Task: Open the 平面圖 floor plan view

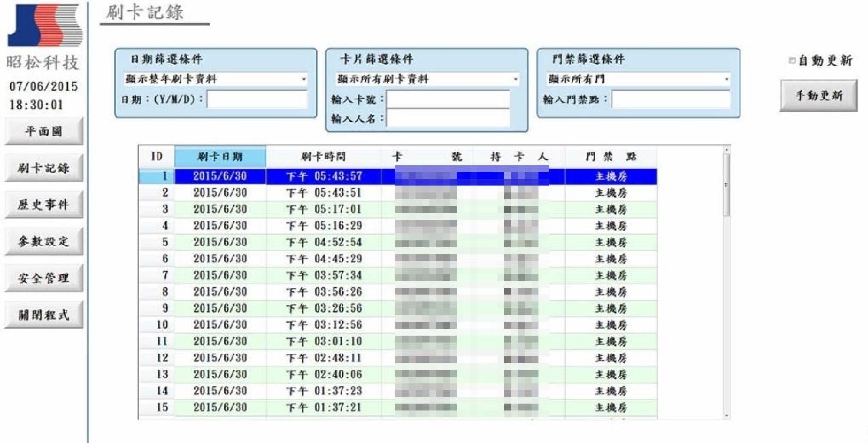Action: pos(44,131)
